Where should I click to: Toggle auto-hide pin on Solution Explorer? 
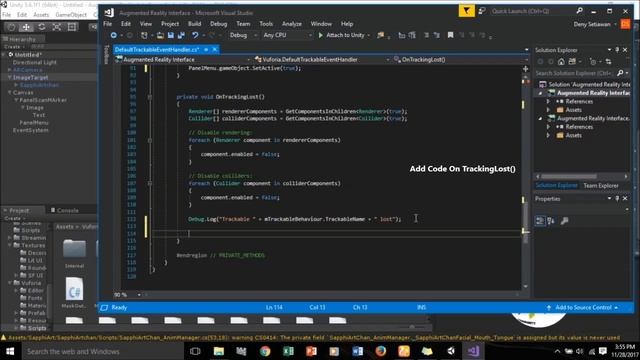point(617,50)
